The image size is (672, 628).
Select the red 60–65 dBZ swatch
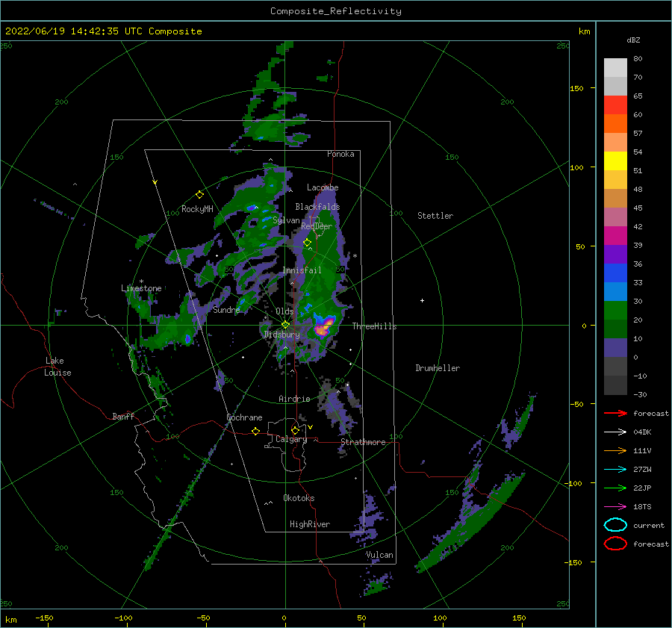pyautogui.click(x=615, y=105)
